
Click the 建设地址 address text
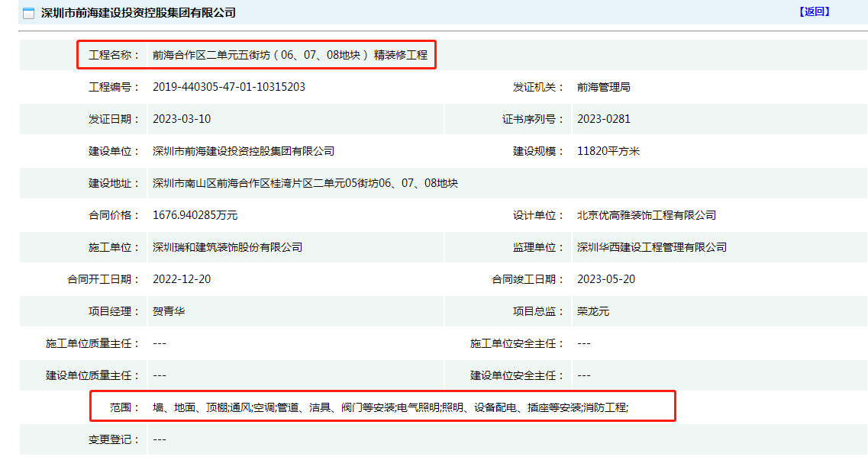[x=305, y=183]
